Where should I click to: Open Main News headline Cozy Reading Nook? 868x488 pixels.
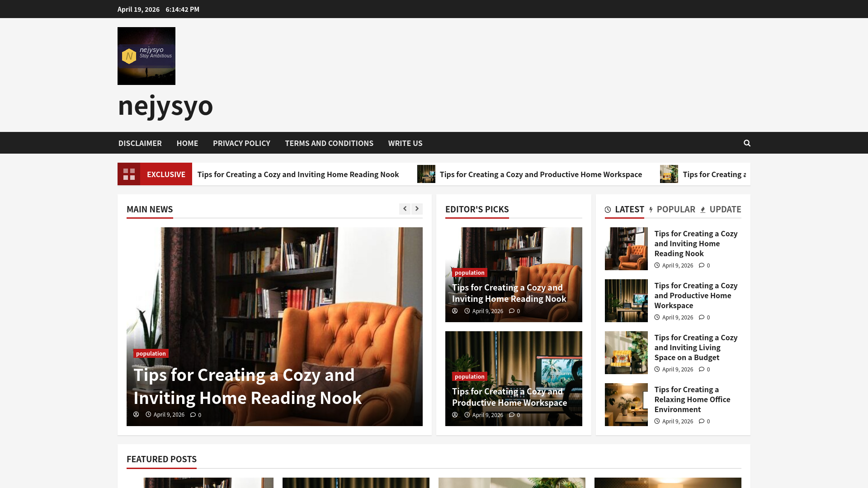click(247, 386)
